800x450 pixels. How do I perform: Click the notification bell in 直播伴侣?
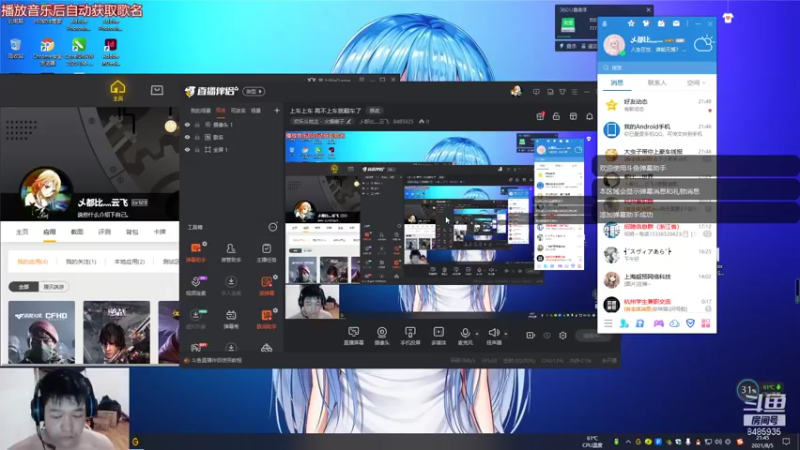click(589, 117)
